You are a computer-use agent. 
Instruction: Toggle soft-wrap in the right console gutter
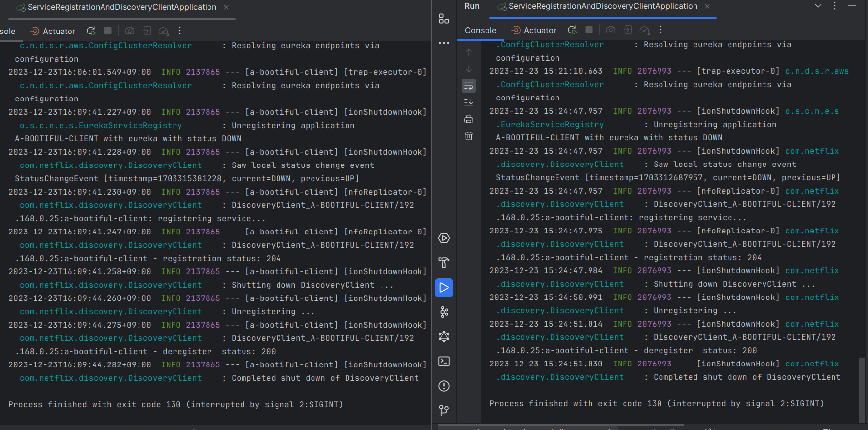tap(469, 86)
